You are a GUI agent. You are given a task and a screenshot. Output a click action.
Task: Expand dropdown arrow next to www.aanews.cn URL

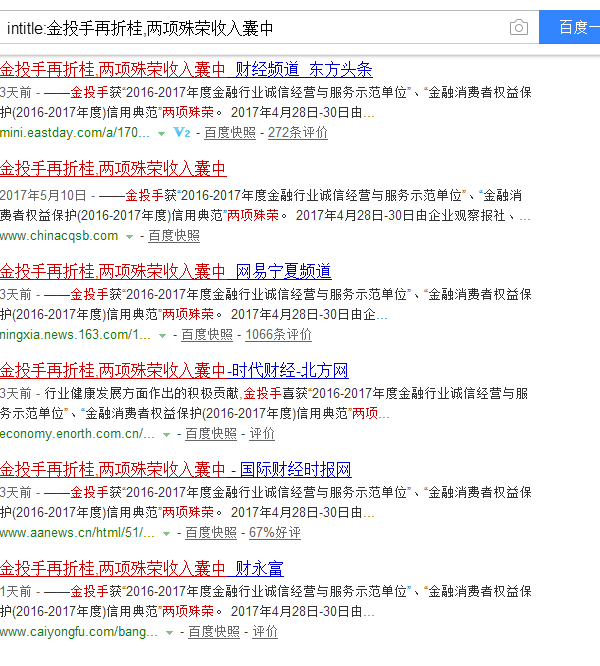(166, 534)
